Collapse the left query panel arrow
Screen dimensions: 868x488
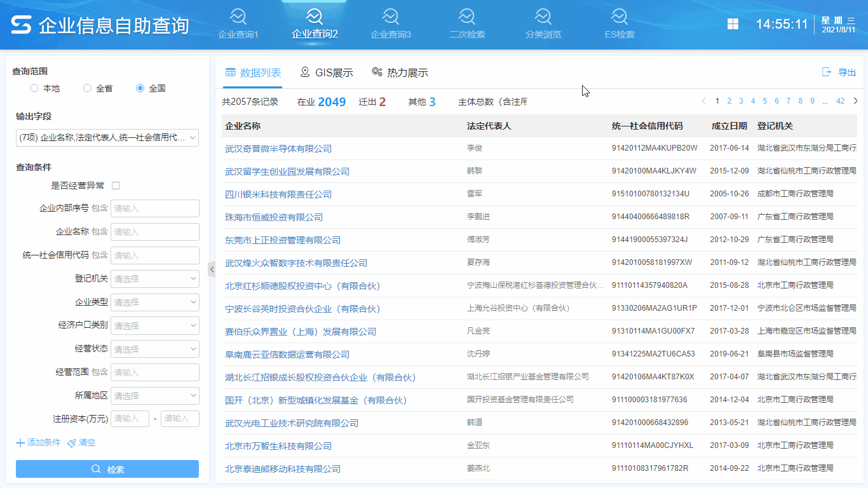pyautogui.click(x=212, y=269)
